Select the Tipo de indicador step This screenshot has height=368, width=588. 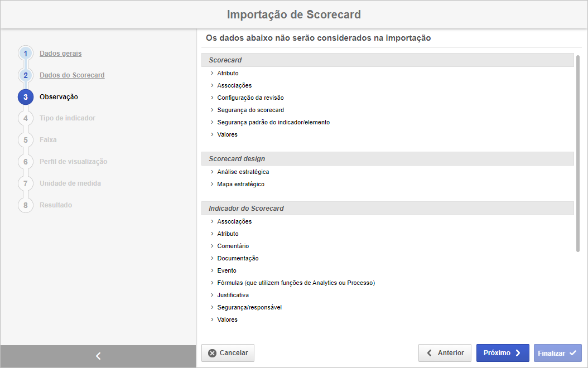pos(68,118)
